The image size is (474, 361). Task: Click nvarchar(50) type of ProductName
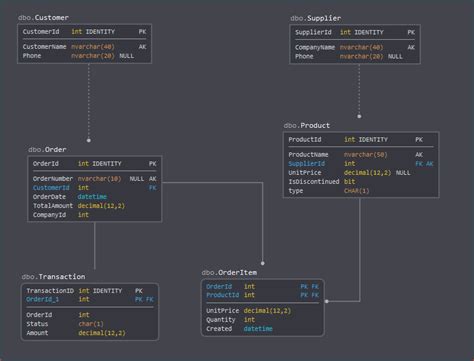pos(366,155)
